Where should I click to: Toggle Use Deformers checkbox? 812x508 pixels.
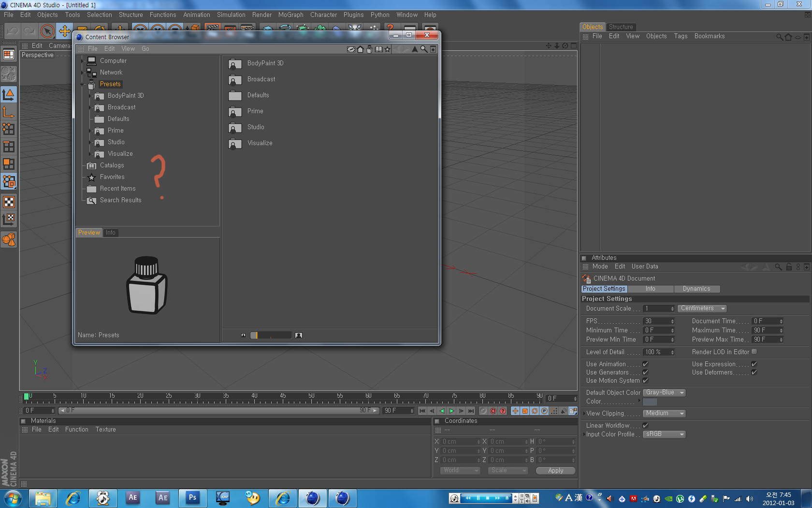click(754, 373)
